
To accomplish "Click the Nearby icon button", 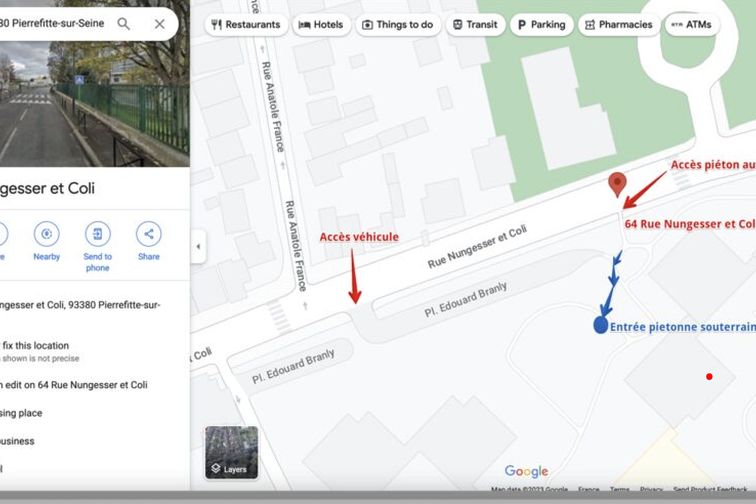I will point(46,234).
